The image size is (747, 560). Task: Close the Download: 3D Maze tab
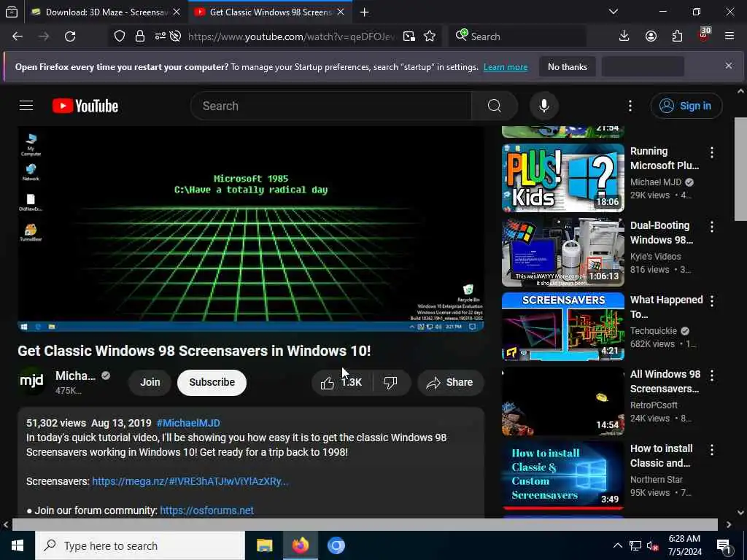pyautogui.click(x=177, y=12)
